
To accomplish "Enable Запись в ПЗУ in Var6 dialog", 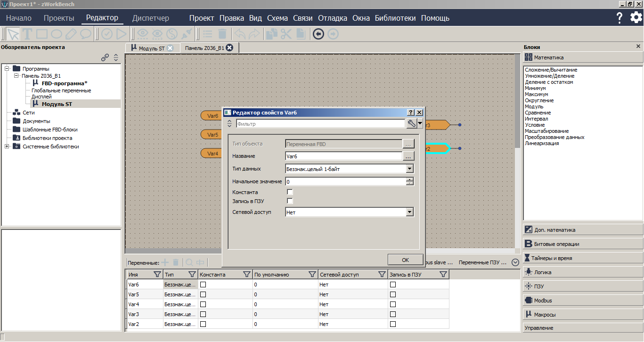I will [290, 201].
